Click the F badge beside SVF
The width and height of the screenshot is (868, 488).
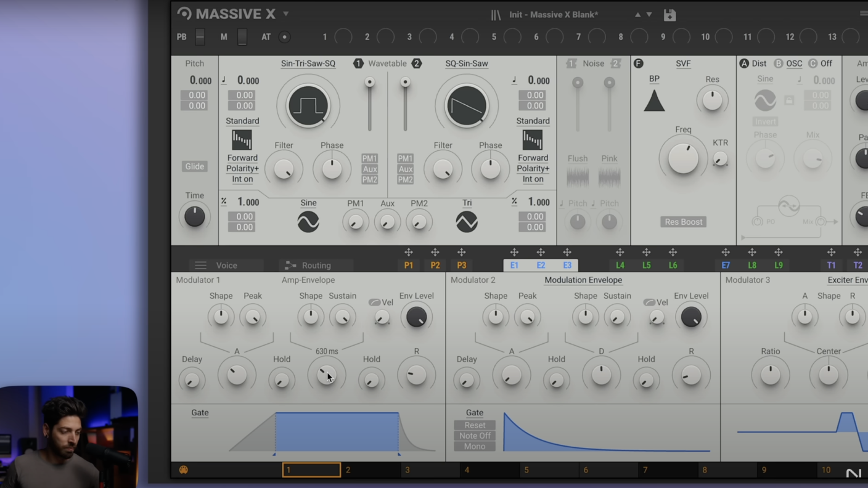(x=639, y=63)
